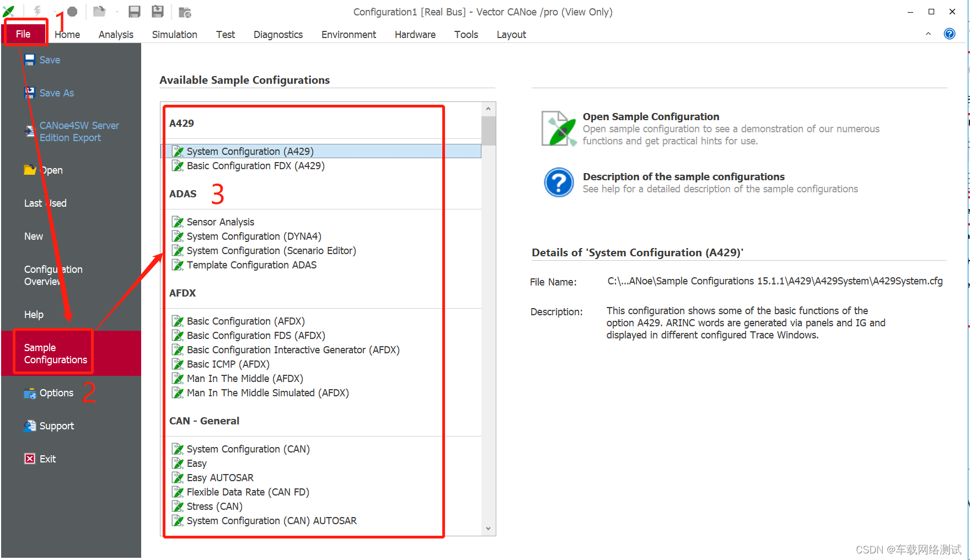The width and height of the screenshot is (970, 560).
Task: Select System Configuration (CAN) entry
Action: [x=248, y=449]
